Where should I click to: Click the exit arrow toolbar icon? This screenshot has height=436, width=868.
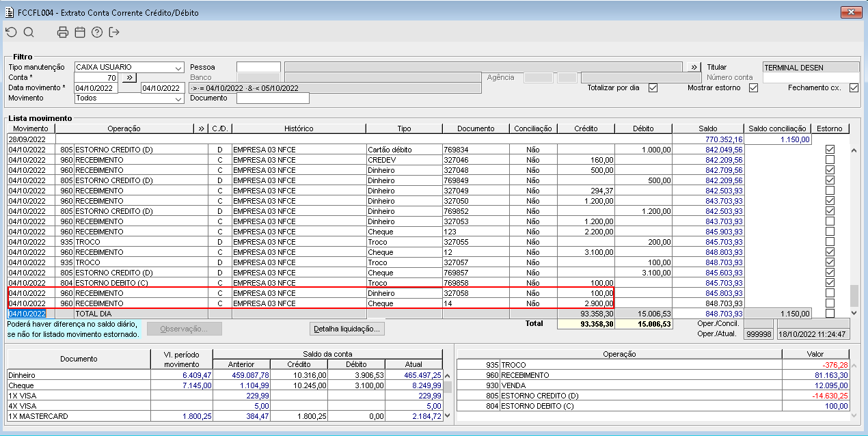click(x=114, y=32)
